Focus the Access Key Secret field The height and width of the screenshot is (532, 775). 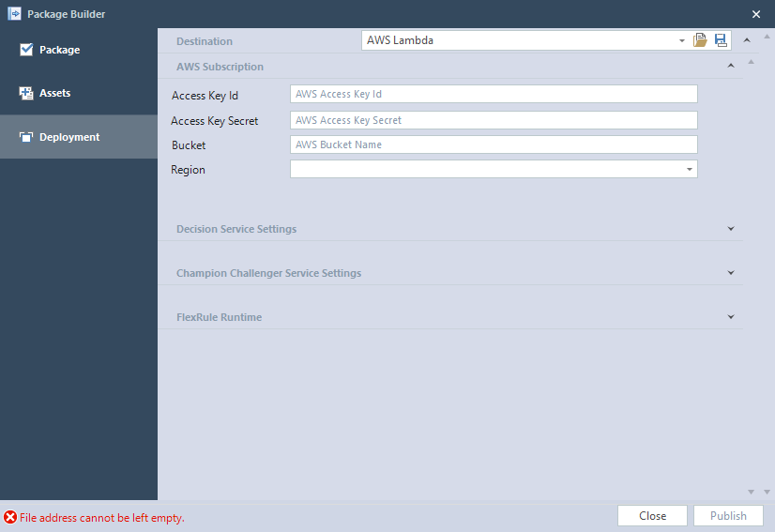494,120
